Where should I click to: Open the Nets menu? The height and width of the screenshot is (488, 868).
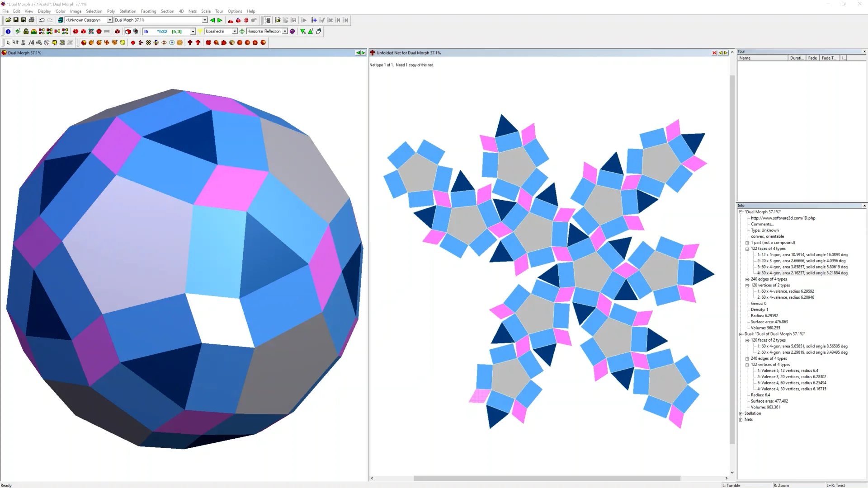click(192, 11)
